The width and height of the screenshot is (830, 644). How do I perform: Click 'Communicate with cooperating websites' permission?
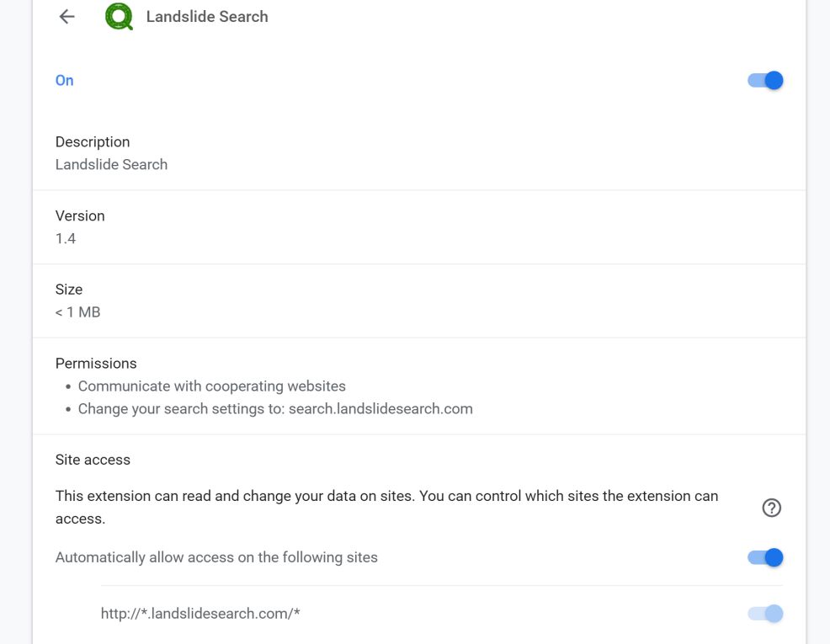pyautogui.click(x=212, y=386)
